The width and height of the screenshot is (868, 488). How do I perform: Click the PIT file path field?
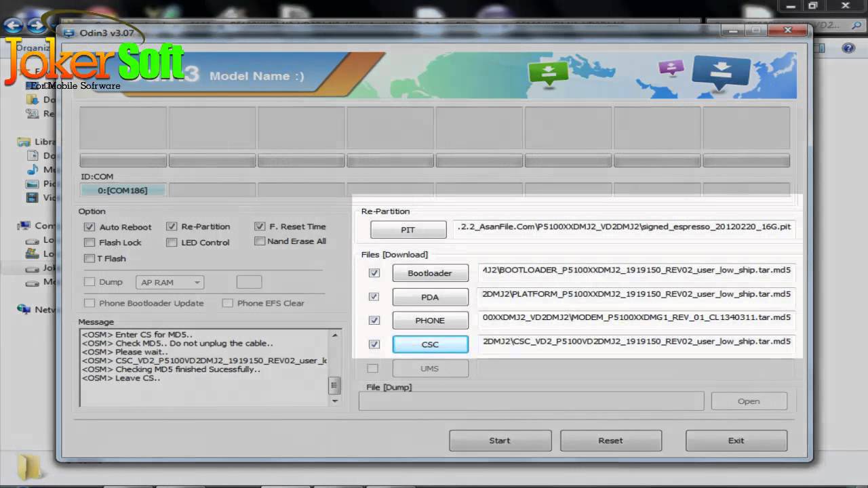point(624,227)
